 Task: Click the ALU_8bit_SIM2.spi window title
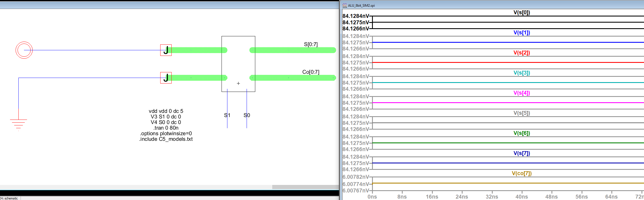(x=361, y=5)
